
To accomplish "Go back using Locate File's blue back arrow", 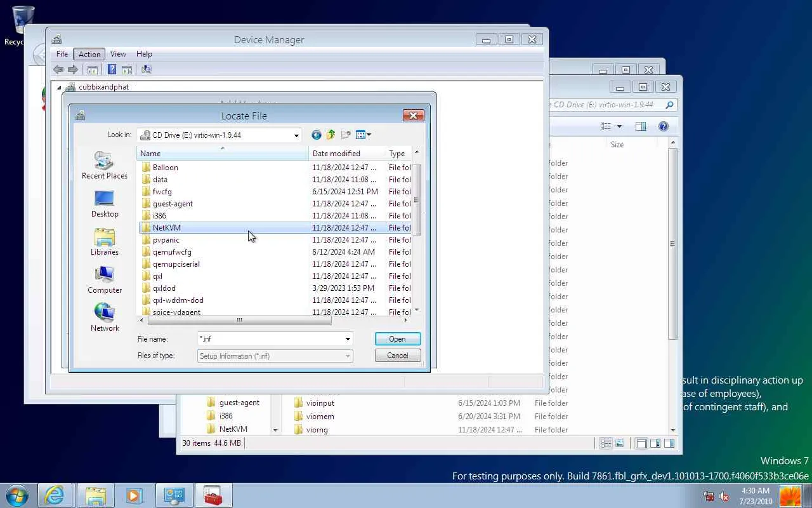I will point(317,135).
